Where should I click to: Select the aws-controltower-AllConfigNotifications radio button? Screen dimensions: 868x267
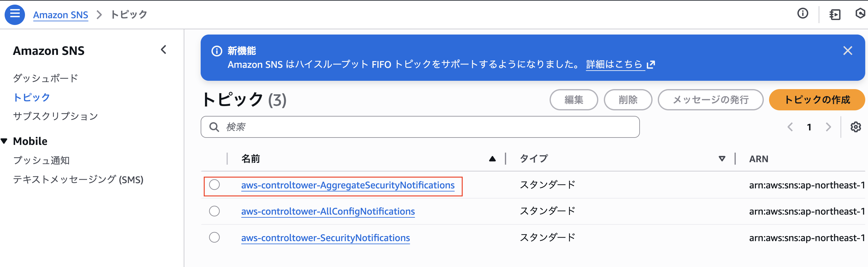coord(214,211)
